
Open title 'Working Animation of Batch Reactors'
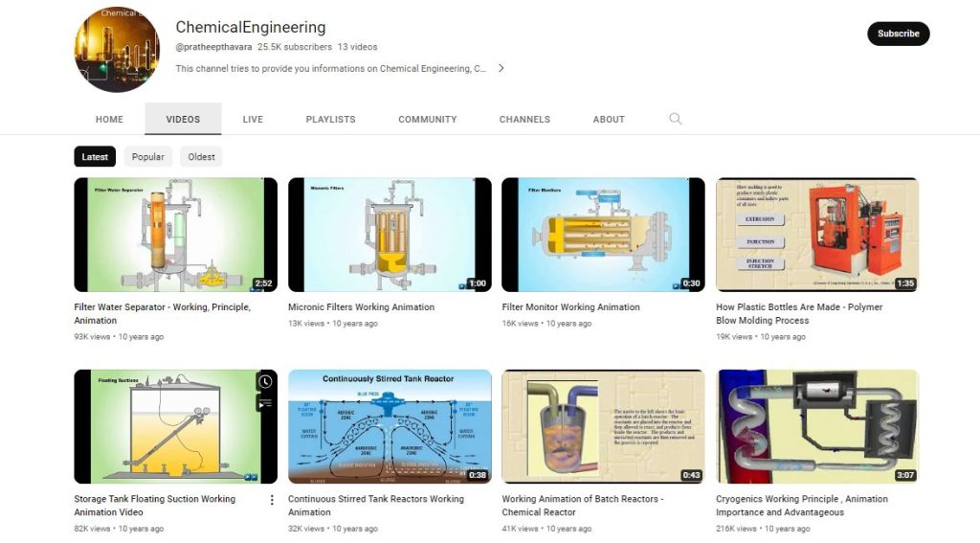[583, 506]
